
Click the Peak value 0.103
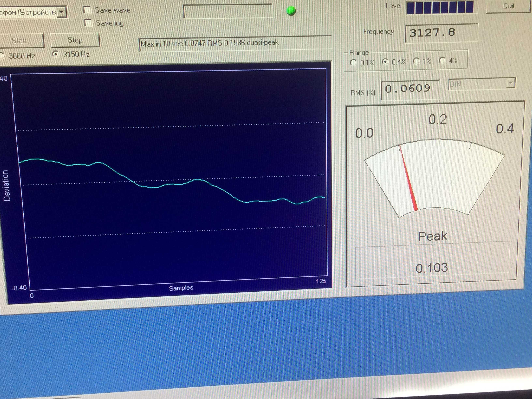[432, 268]
